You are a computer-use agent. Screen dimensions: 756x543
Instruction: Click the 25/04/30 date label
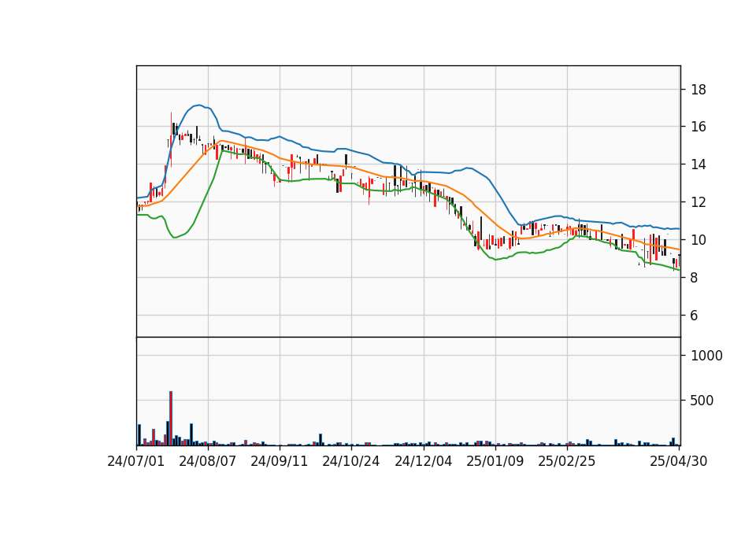click(x=679, y=461)
